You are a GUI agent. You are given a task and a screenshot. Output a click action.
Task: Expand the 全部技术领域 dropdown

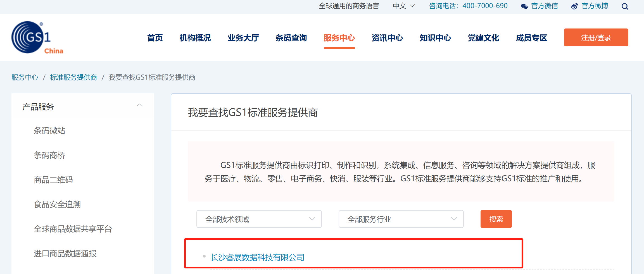(x=259, y=219)
